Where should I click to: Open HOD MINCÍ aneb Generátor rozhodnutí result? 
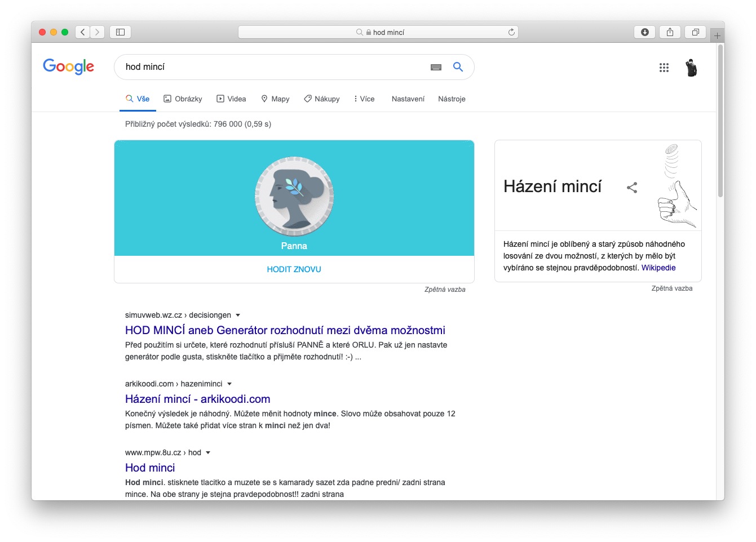click(285, 330)
